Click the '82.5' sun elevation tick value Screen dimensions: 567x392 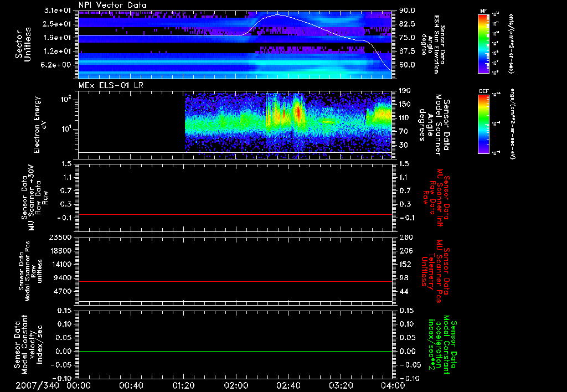(x=407, y=24)
